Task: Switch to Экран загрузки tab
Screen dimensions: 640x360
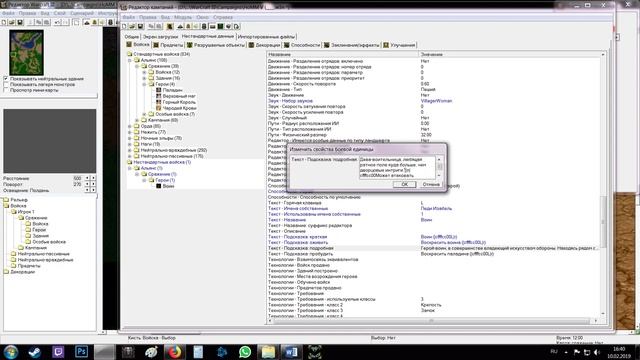Action: coord(160,37)
